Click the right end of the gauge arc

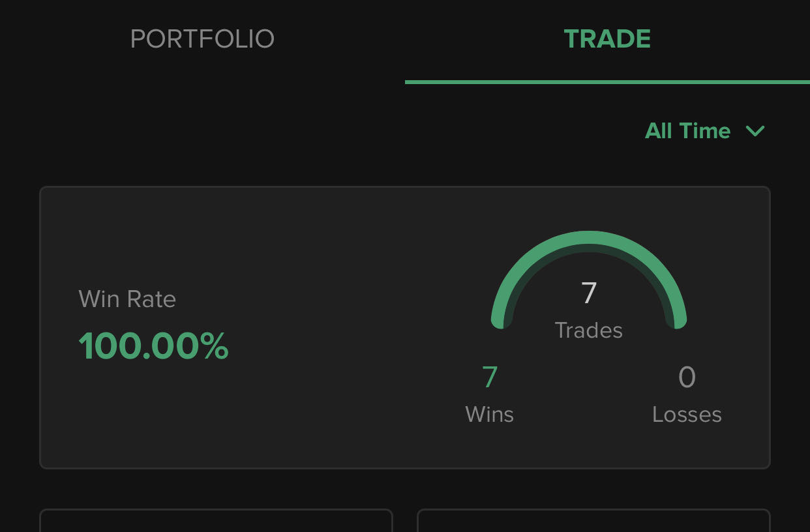(x=678, y=319)
